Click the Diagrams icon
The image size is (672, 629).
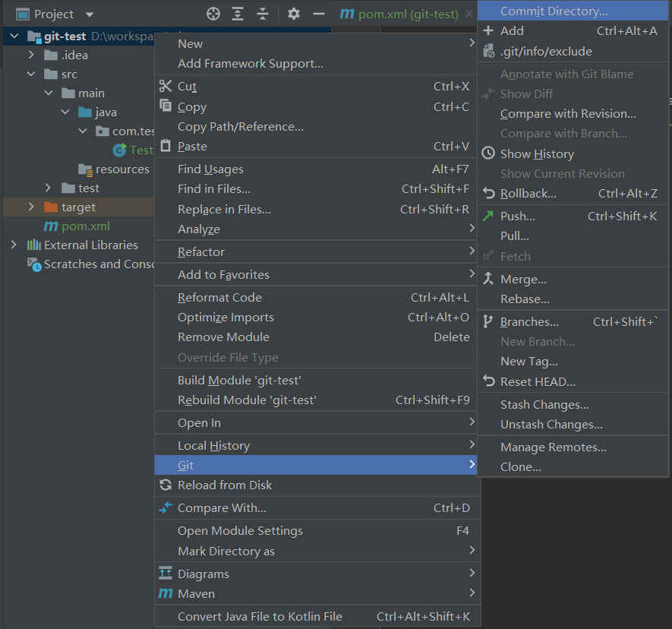tap(166, 573)
